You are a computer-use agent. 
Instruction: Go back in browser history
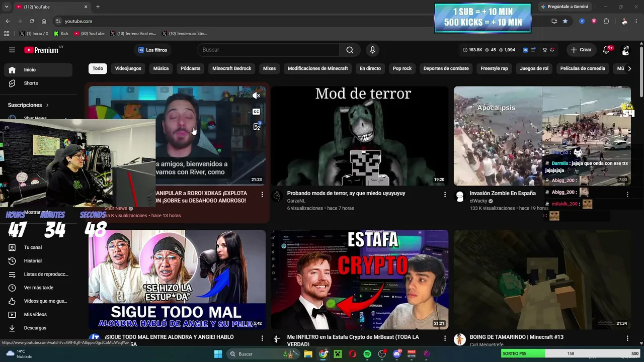[x=8, y=21]
